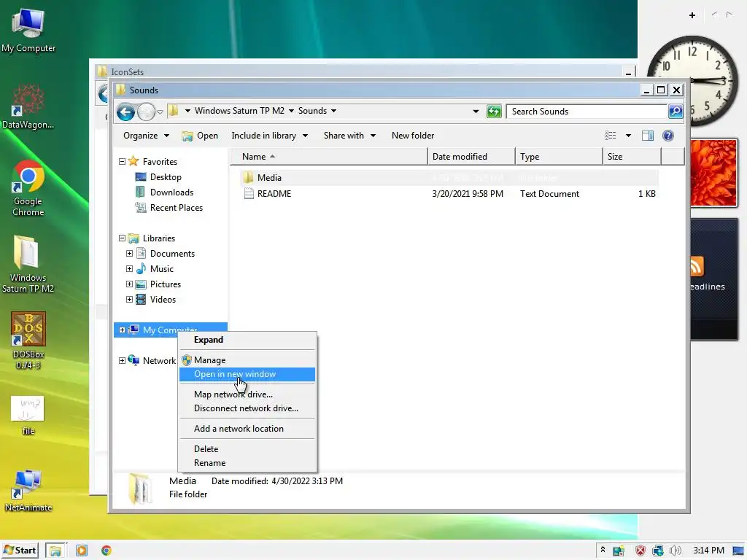Click the Back navigation arrow in Sounds window
Viewport: 747px width, 560px height.
(x=125, y=112)
